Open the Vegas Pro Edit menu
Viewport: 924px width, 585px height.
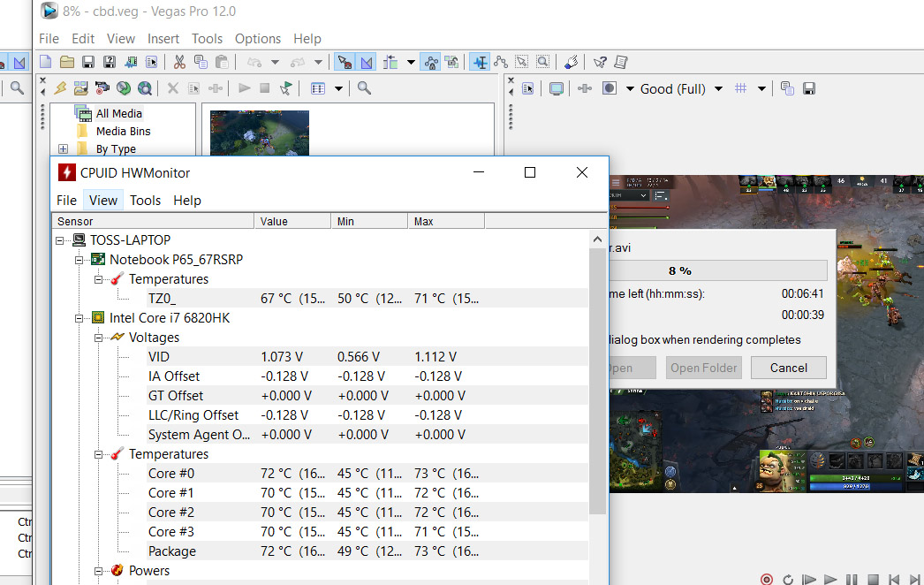(x=83, y=39)
